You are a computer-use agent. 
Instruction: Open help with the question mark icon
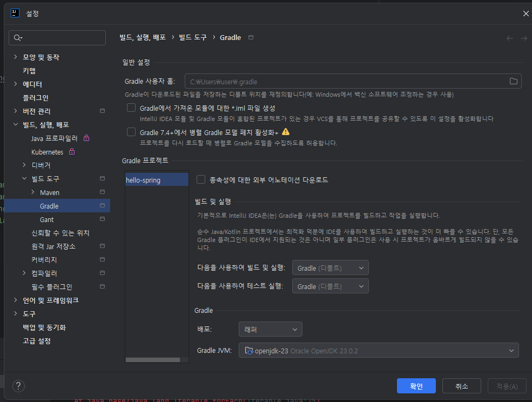19,386
